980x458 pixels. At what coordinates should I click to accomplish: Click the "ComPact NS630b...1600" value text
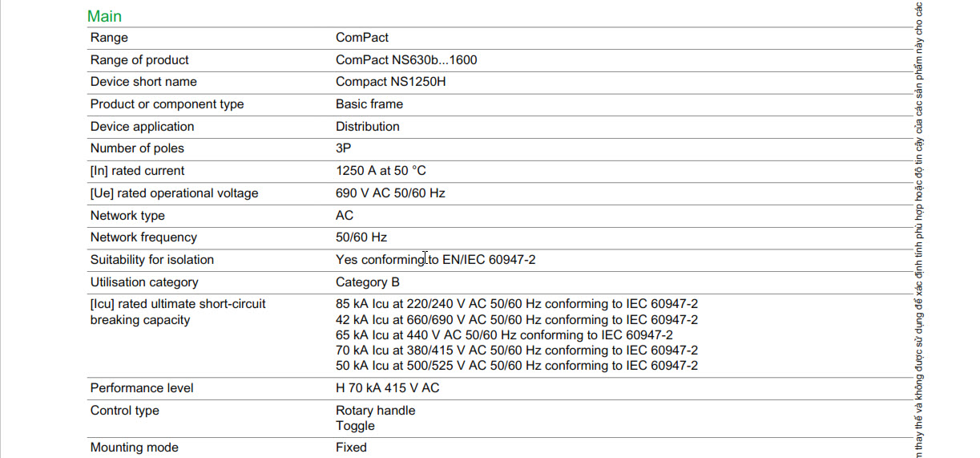406,60
